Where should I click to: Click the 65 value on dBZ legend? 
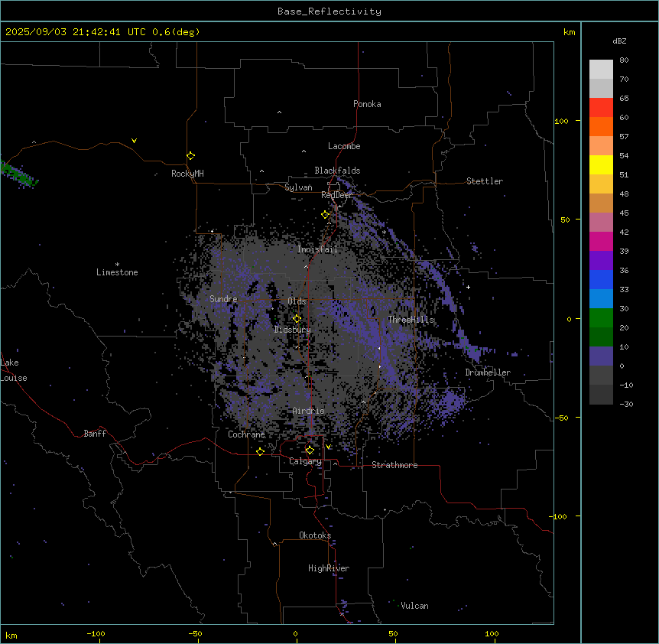pos(624,99)
